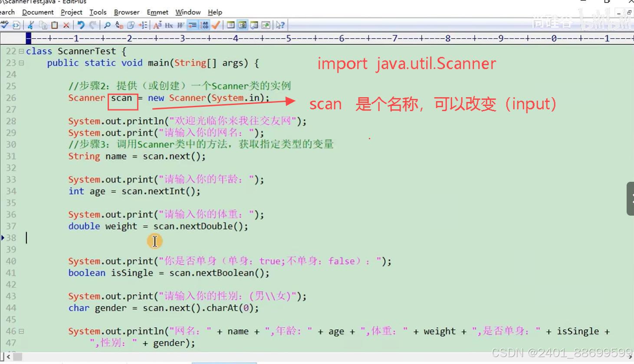This screenshot has height=364, width=634.
Task: Open the Project menu
Action: tap(71, 12)
